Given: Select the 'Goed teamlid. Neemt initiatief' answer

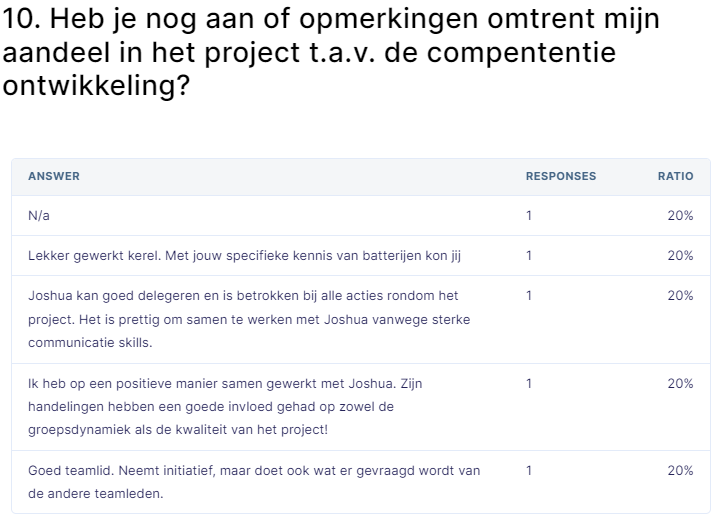Looking at the screenshot, I should [x=254, y=481].
